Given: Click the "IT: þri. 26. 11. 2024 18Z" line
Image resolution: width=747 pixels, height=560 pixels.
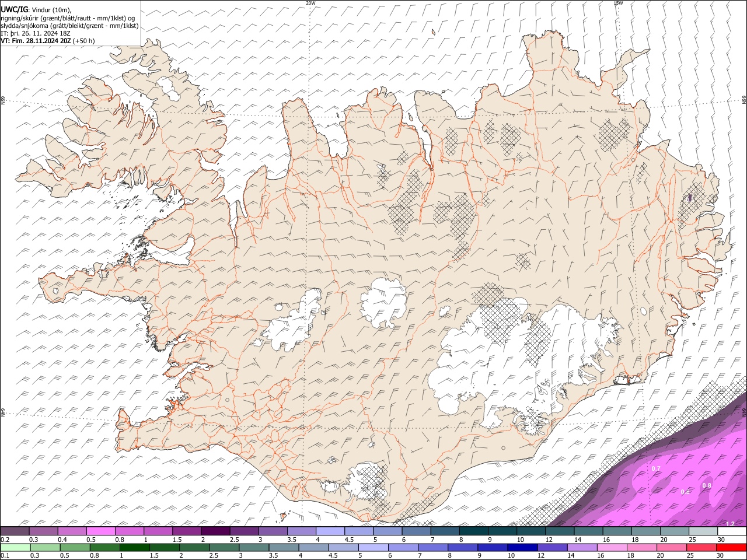Looking at the screenshot, I should [x=36, y=33].
